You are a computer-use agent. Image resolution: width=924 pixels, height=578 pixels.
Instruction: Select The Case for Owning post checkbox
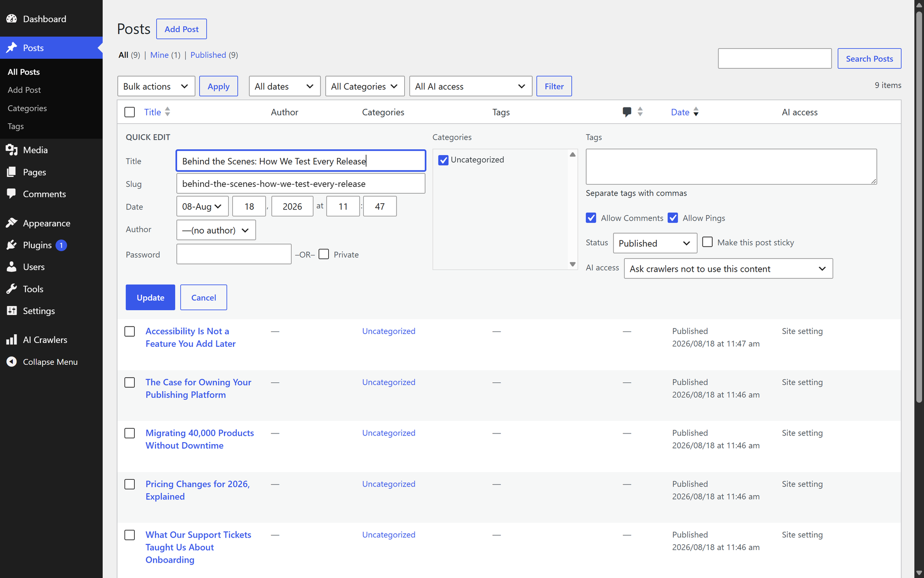(x=129, y=382)
